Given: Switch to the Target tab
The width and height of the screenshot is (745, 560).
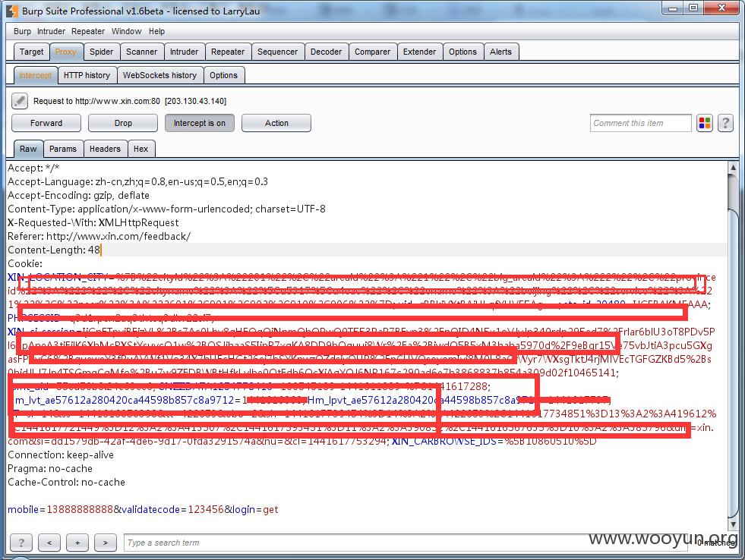Looking at the screenshot, I should (31, 52).
